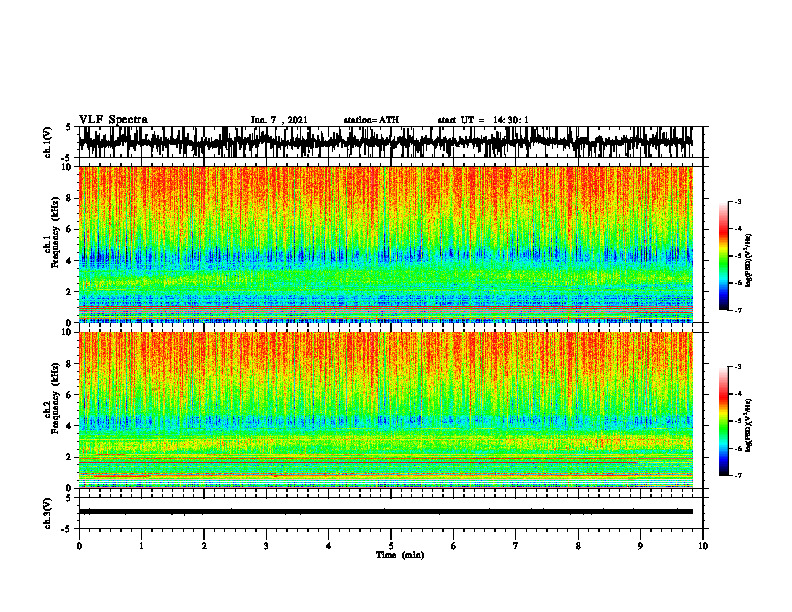The height and width of the screenshot is (612, 792).
Task: Click the ch.1 spectrogram panel
Action: (385, 244)
